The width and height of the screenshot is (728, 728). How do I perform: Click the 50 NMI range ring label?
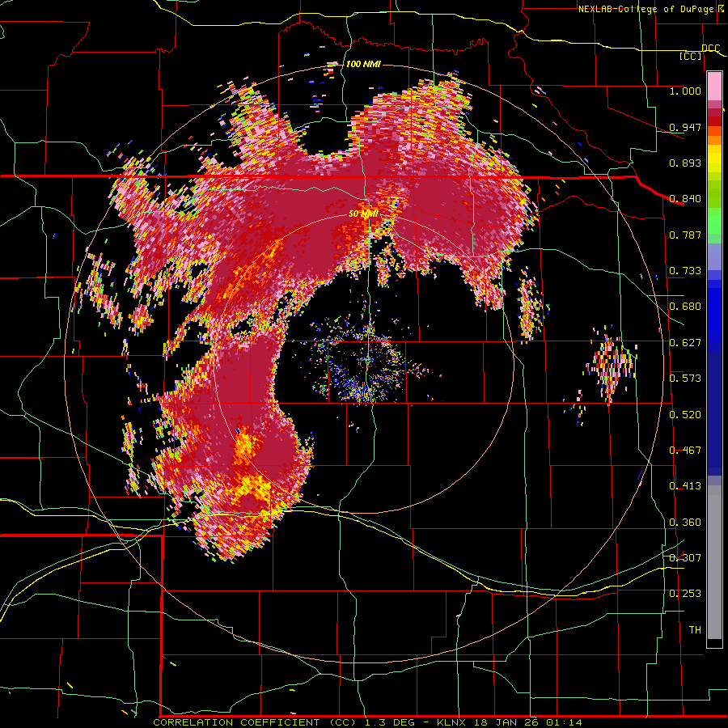[x=363, y=214]
